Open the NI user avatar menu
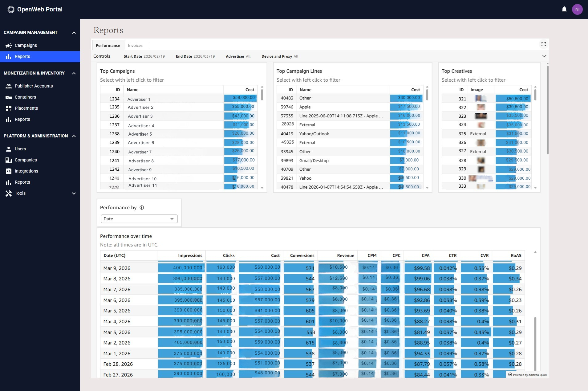Screen dimensions: 588x391 [x=577, y=9]
